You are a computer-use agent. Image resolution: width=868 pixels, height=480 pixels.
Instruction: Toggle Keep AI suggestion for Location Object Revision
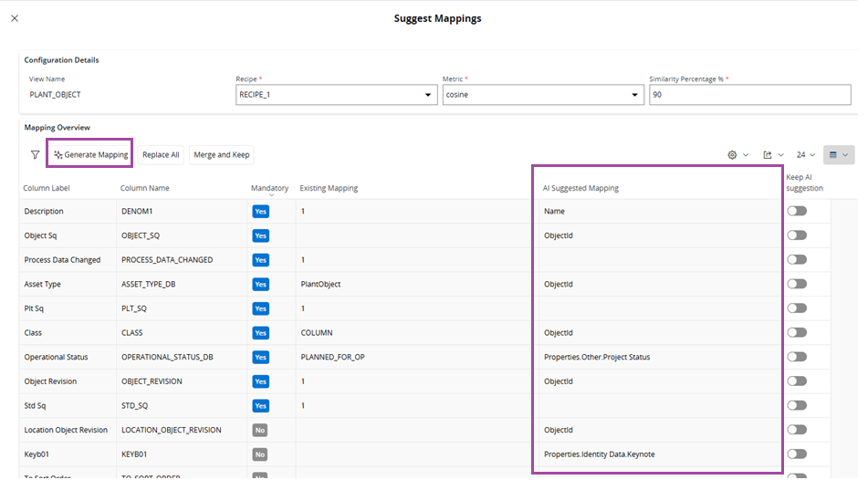797,430
